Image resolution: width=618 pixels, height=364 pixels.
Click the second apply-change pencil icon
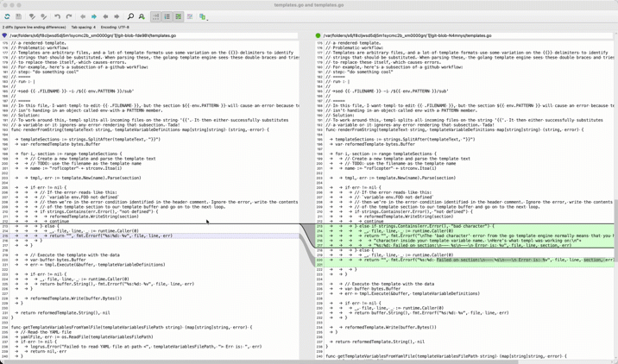pyautogui.click(x=44, y=16)
